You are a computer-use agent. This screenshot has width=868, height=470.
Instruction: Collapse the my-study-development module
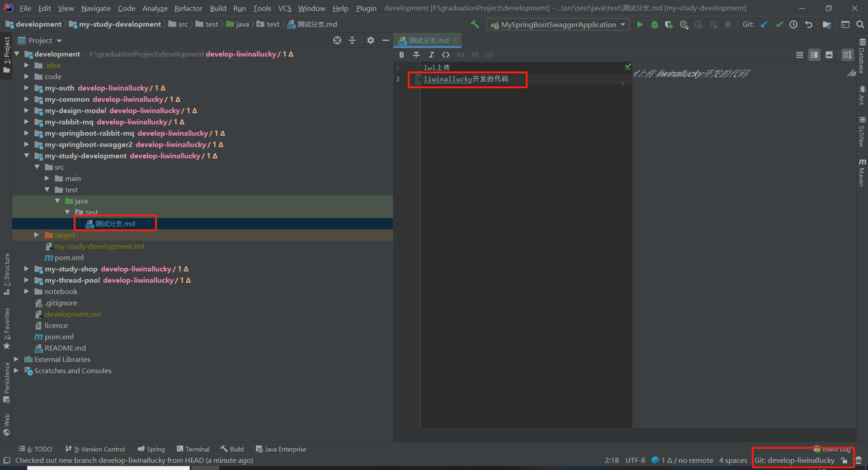coord(26,156)
